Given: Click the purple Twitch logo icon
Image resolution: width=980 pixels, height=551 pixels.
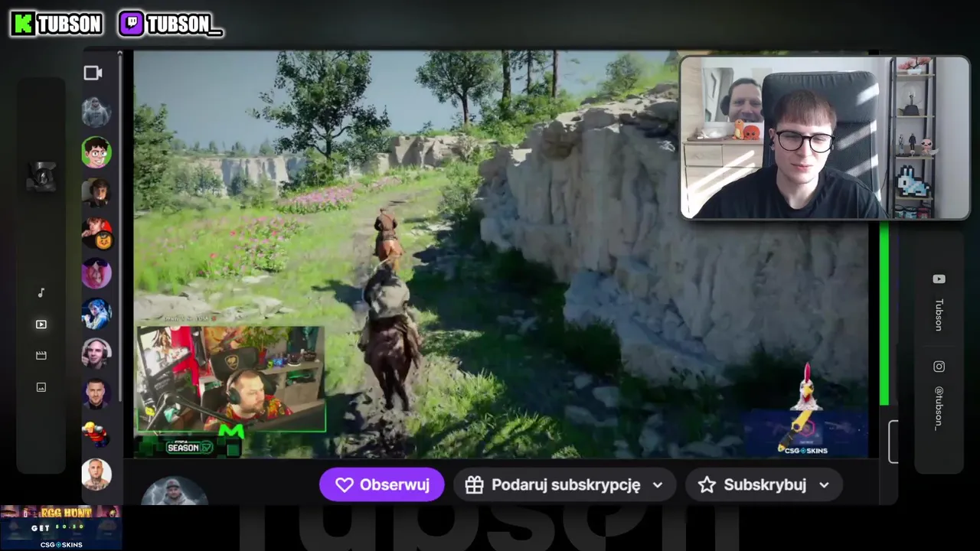Looking at the screenshot, I should click(x=131, y=24).
